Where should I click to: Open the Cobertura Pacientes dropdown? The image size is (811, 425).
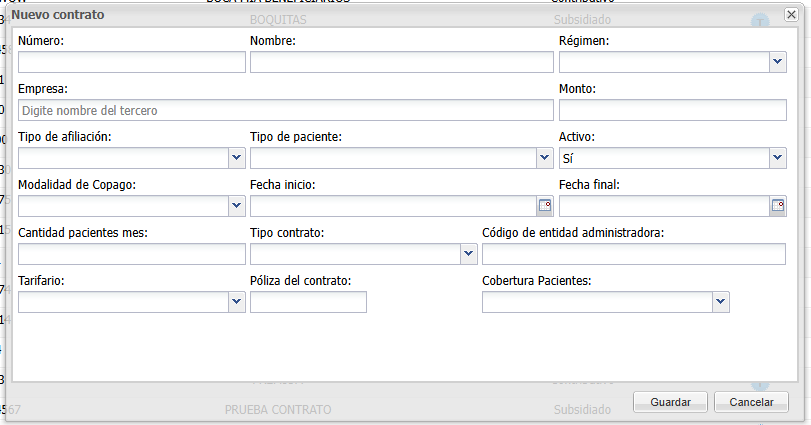pyautogui.click(x=720, y=302)
